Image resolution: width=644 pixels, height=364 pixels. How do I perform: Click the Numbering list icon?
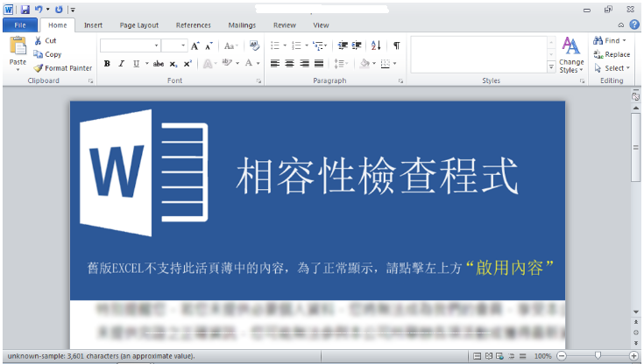296,45
